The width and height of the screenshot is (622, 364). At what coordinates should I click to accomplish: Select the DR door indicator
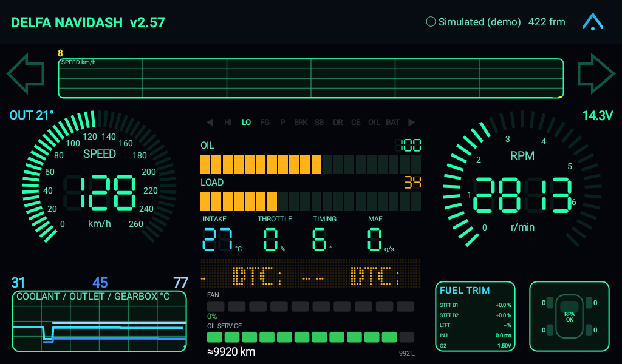point(338,123)
